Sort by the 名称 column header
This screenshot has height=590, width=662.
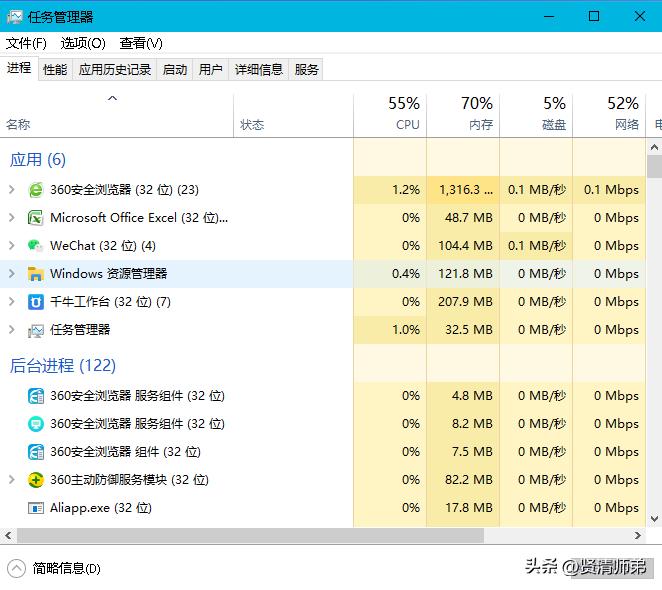pos(117,115)
